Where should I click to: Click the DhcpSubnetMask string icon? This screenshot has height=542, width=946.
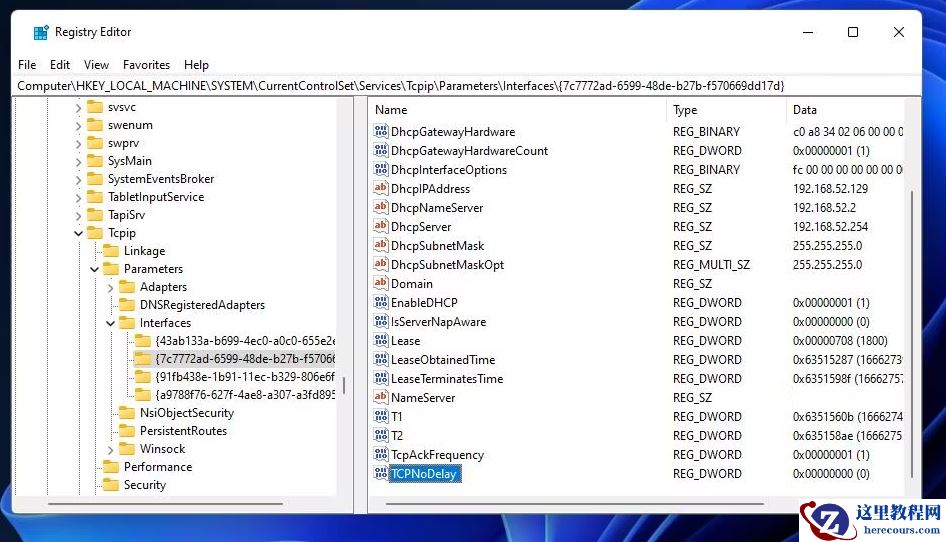[x=381, y=245]
